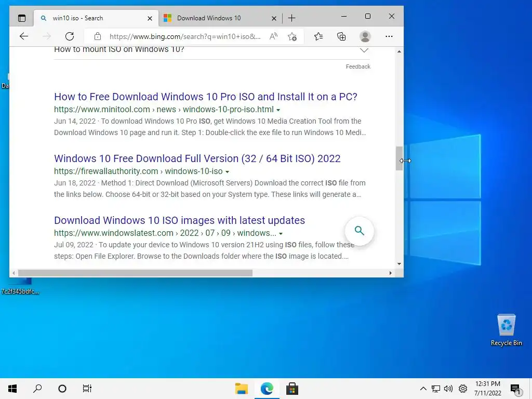Select the Recycle Bin desktop icon
The height and width of the screenshot is (399, 532).
click(506, 330)
